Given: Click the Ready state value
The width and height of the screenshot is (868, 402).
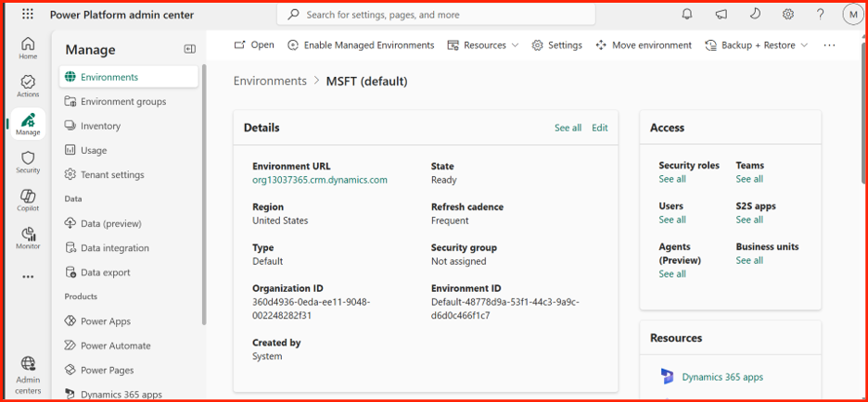Looking at the screenshot, I should pyautogui.click(x=444, y=180).
